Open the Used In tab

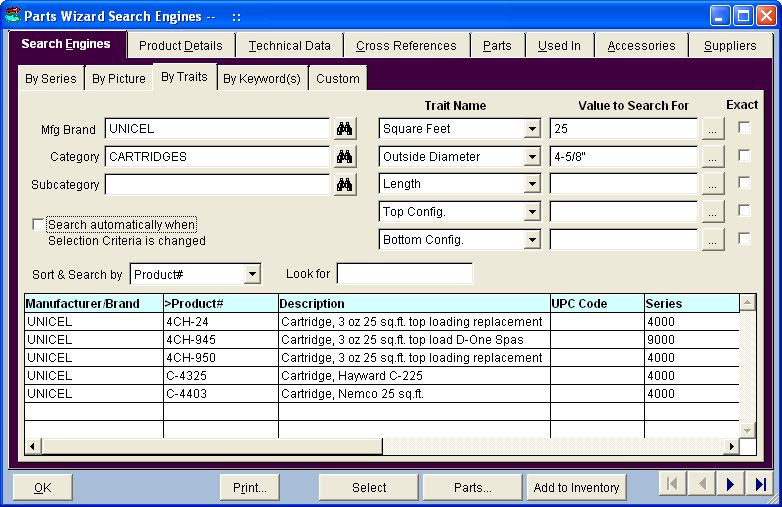[559, 46]
